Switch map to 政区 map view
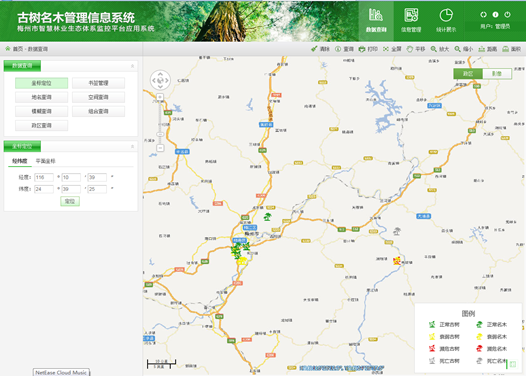This screenshot has height=376, width=526. (468, 74)
